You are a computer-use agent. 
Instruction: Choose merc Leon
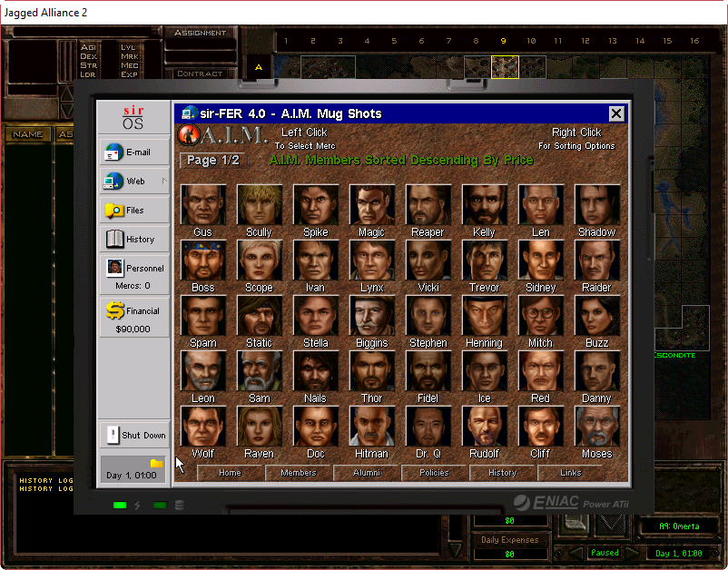(x=203, y=371)
